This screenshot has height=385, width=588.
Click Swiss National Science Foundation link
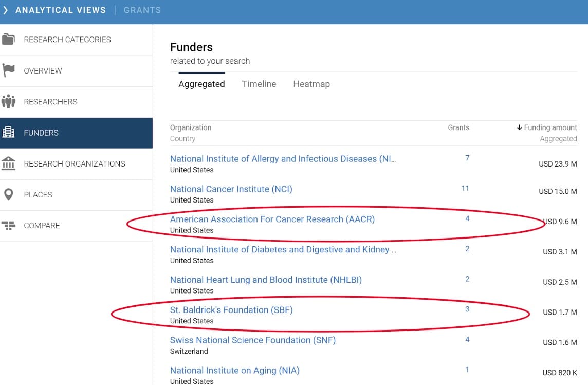(x=252, y=340)
